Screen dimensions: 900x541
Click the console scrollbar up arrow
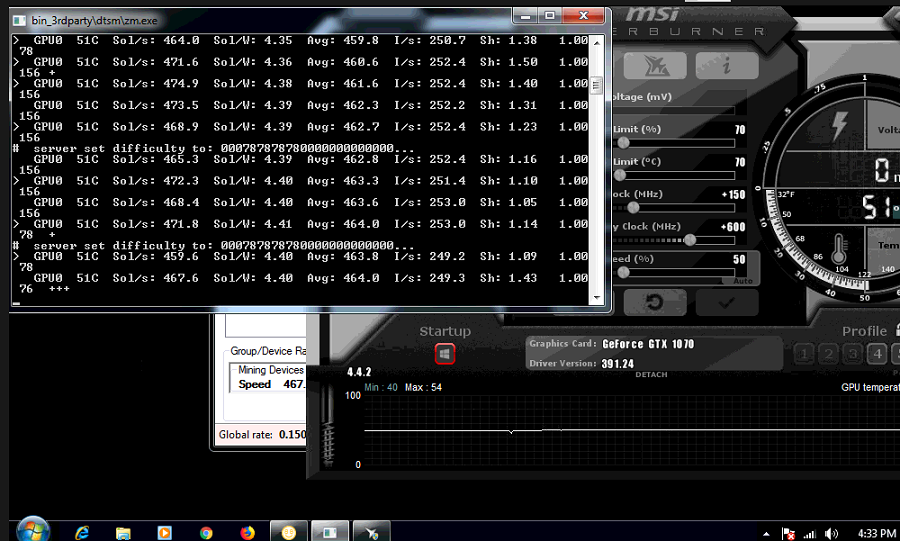coord(596,42)
